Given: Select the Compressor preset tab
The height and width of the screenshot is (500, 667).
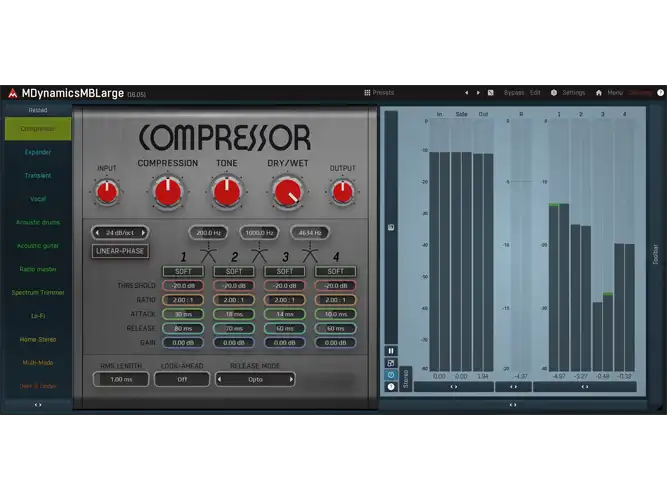Looking at the screenshot, I should click(x=38, y=129).
